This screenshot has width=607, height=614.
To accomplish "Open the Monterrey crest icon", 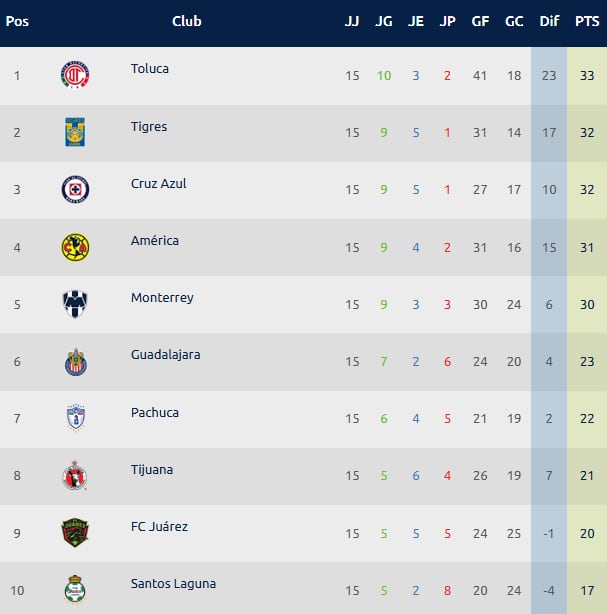I will 75,304.
